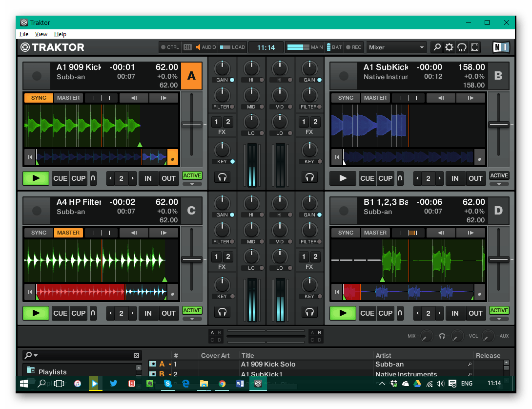Jump to track start on Deck B
Viewport: 532px width, 409px height.
(337, 157)
